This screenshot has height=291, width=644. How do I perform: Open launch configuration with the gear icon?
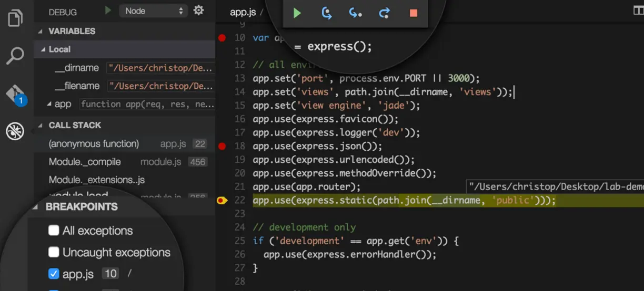[x=198, y=11]
